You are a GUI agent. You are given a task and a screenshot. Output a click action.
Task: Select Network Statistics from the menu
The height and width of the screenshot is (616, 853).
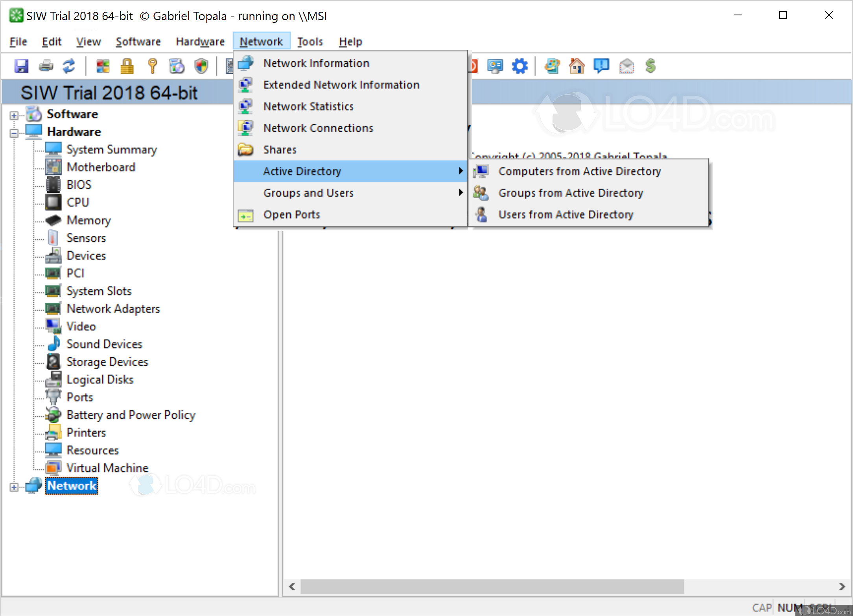coord(308,106)
